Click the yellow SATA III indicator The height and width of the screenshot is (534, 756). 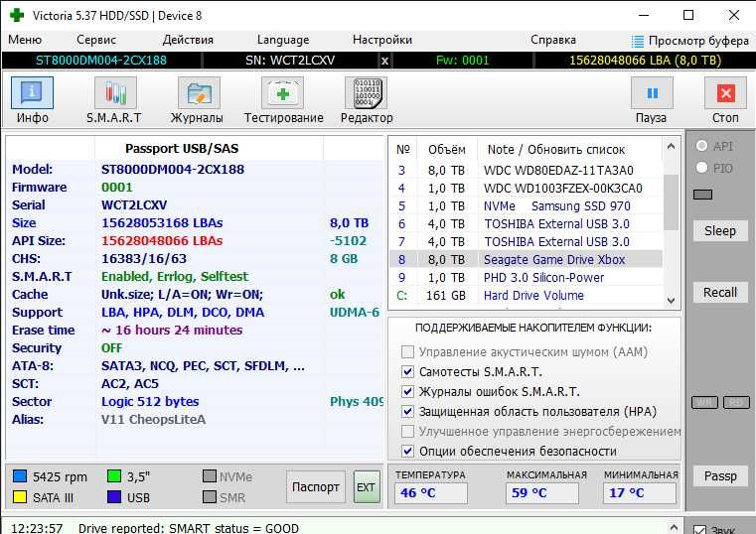pos(19,497)
